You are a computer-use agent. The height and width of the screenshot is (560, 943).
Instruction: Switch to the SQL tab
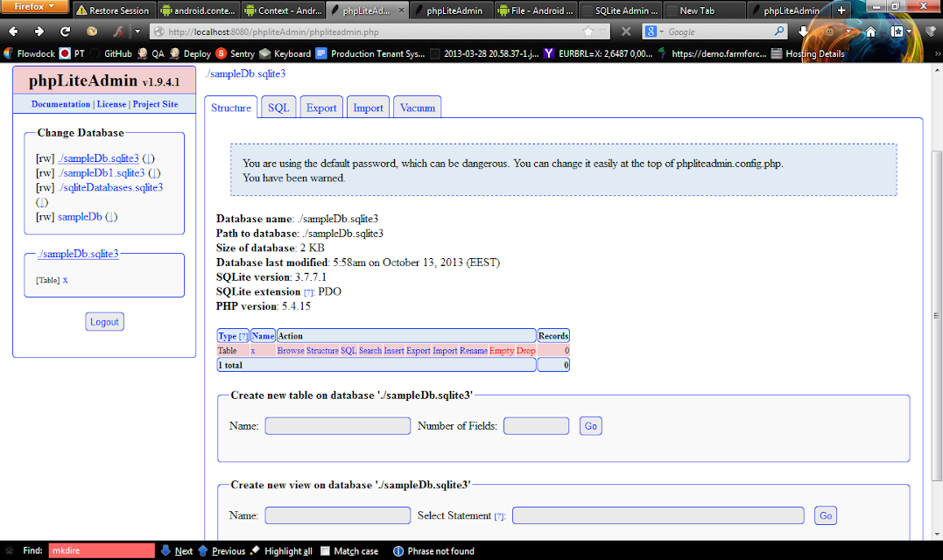(278, 108)
